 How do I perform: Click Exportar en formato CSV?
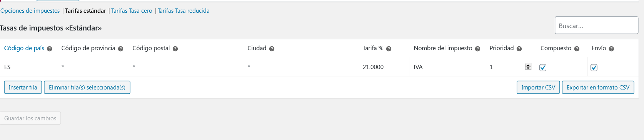(x=598, y=88)
